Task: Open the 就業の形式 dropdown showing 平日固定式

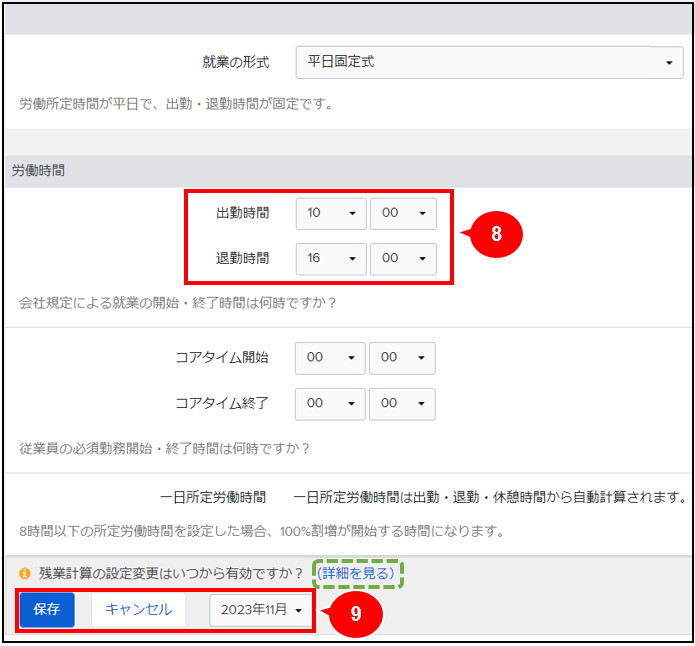Action: (489, 62)
